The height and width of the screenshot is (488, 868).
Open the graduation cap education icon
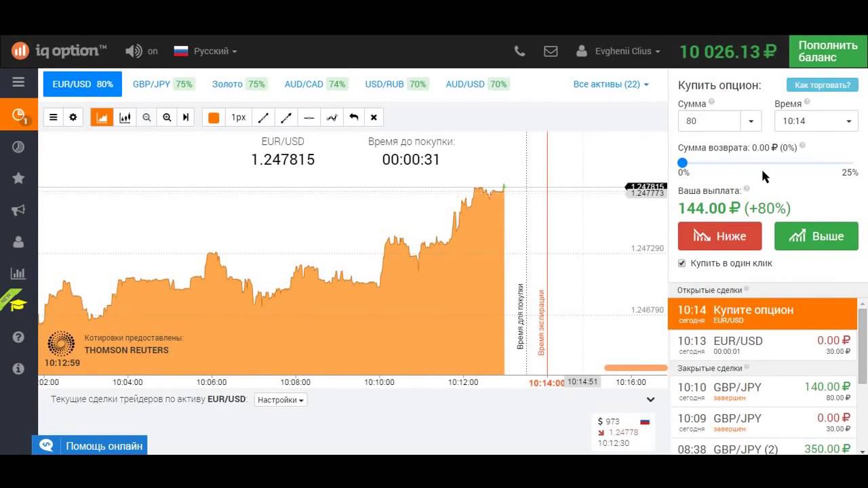pyautogui.click(x=18, y=305)
